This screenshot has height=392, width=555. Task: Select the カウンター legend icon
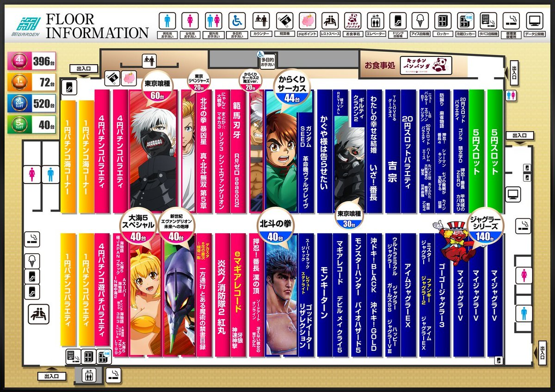pos(261,20)
